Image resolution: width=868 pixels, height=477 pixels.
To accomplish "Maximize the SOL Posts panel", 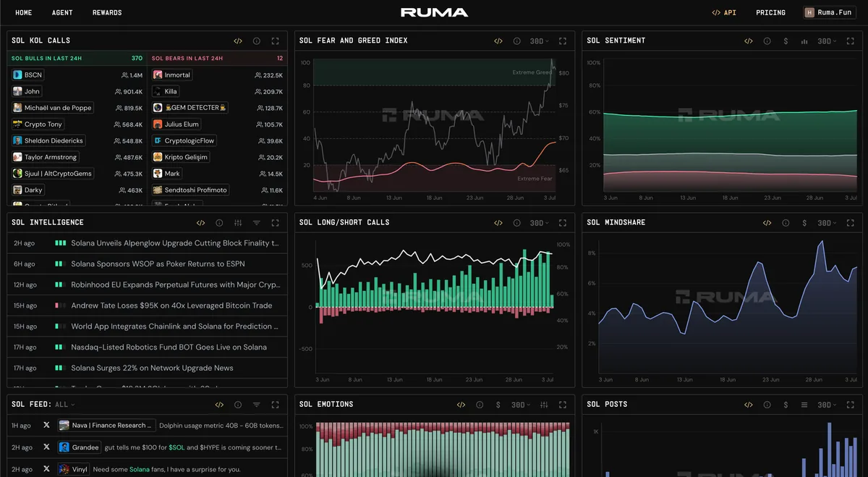I will coord(851,405).
